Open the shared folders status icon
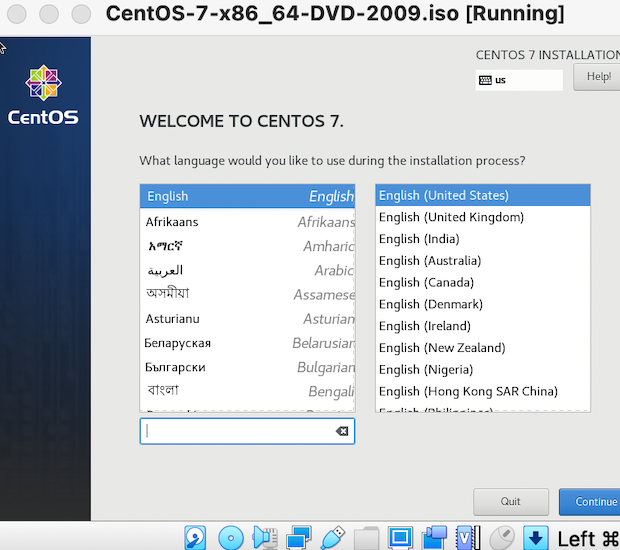 367,538
